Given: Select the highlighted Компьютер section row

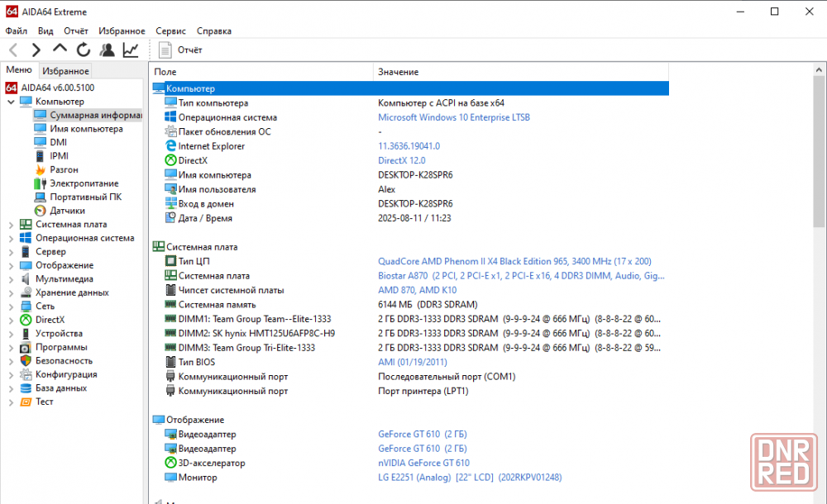Looking at the screenshot, I should (410, 88).
